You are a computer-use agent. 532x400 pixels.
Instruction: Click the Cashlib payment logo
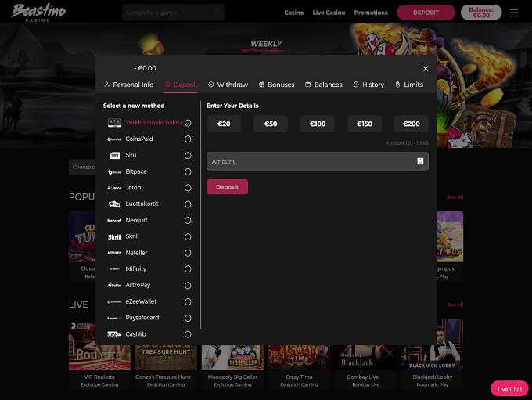pyautogui.click(x=114, y=334)
